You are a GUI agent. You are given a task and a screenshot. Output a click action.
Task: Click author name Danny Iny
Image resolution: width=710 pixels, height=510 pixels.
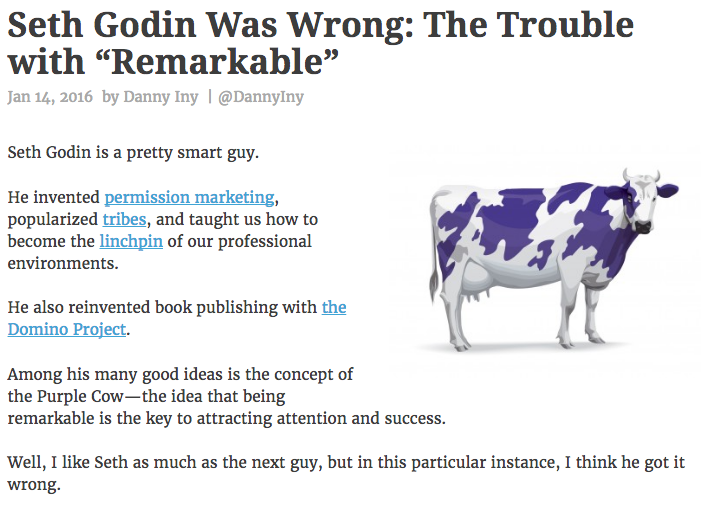click(161, 97)
